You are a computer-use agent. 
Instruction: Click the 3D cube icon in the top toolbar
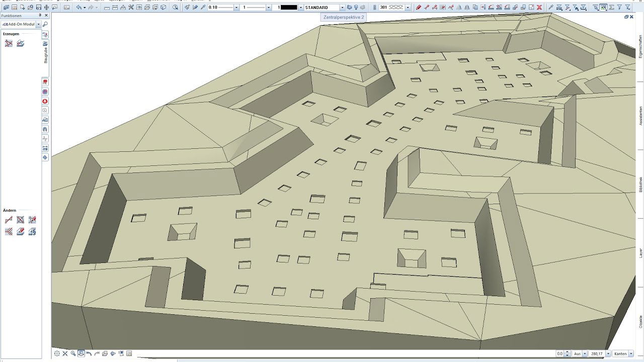pyautogui.click(x=163, y=8)
